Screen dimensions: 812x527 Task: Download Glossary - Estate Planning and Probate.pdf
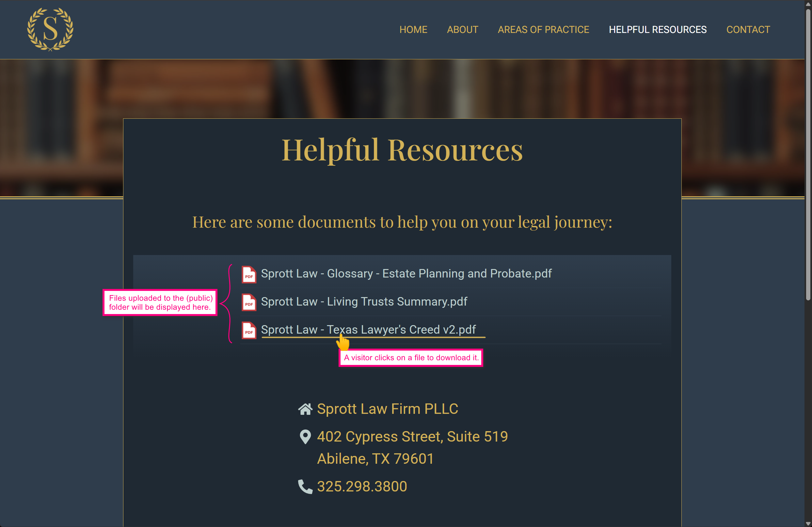point(406,274)
